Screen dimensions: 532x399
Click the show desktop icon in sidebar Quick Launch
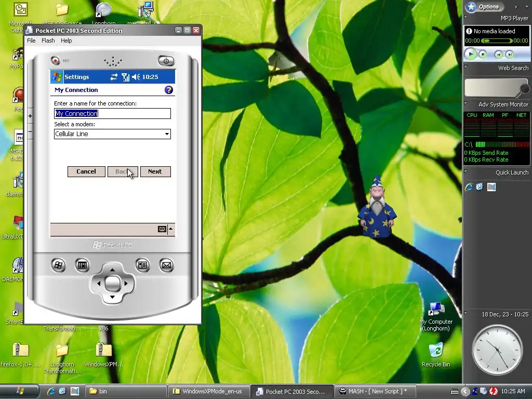[491, 187]
